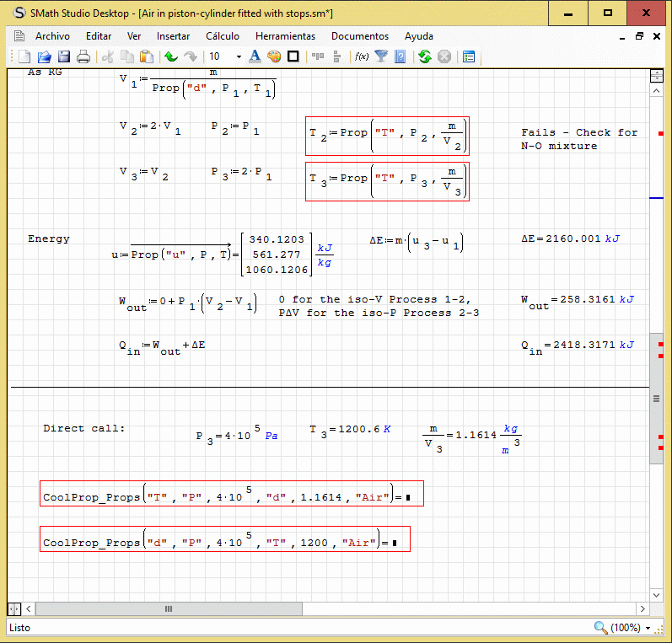Toggle the border rectangle toolbar button
Viewport: 672px width, 643px height.
coord(293,56)
